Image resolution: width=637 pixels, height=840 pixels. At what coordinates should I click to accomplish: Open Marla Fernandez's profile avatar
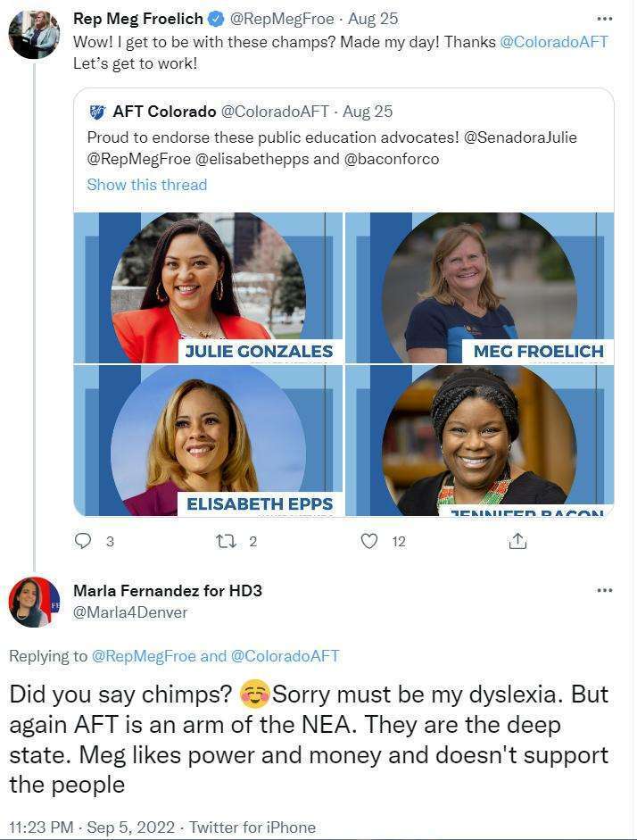coord(34,602)
